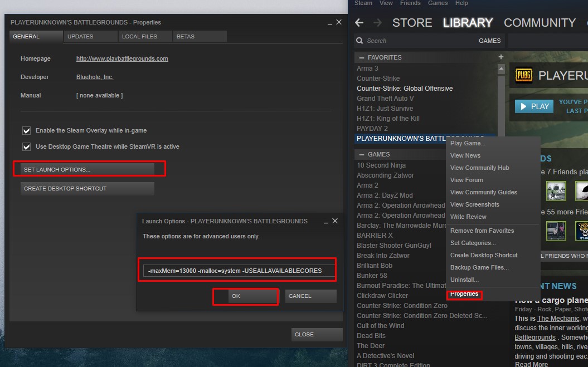Choose Write Review in context menu
The height and width of the screenshot is (367, 588).
tap(493, 217)
